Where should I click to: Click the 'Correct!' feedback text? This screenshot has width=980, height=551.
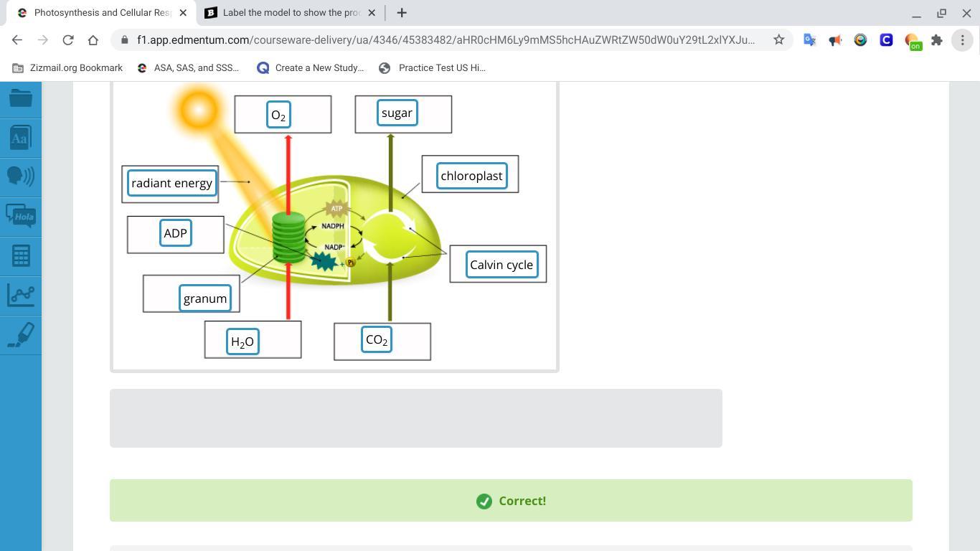522,501
